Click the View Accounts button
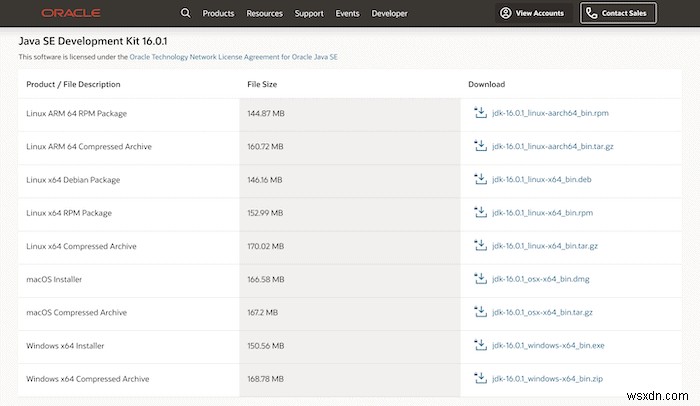 tap(533, 13)
